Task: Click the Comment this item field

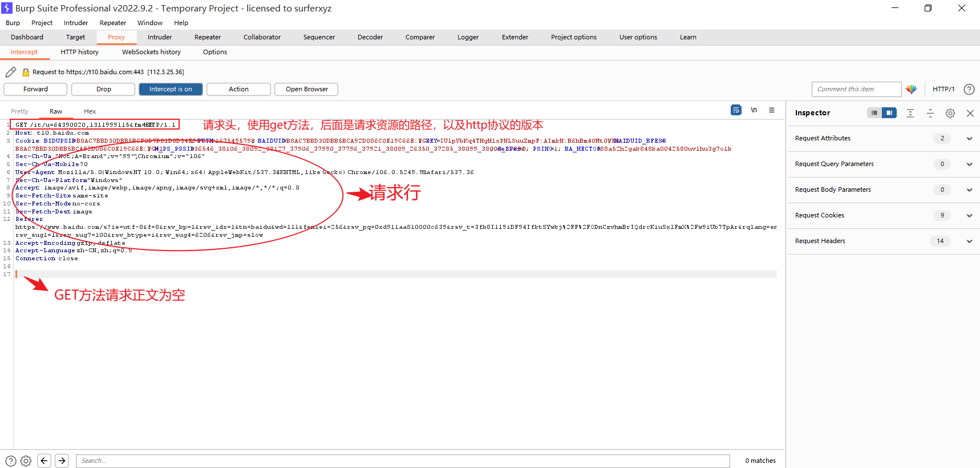Action: point(856,89)
